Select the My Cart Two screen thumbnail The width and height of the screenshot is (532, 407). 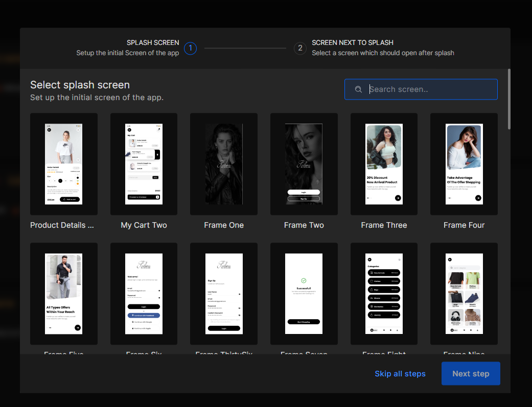click(144, 163)
